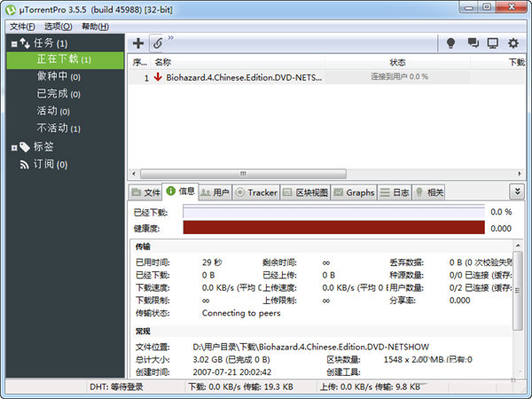Collapse the detail pane with double-chevron button

coord(517,192)
